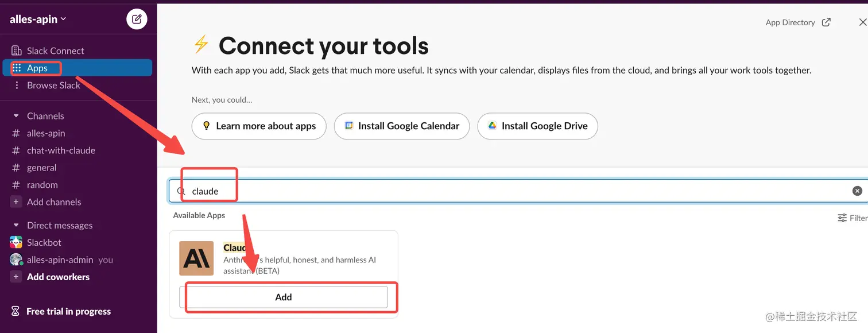The image size is (868, 333).
Task: Click the Add button for Claude app
Action: (x=284, y=297)
